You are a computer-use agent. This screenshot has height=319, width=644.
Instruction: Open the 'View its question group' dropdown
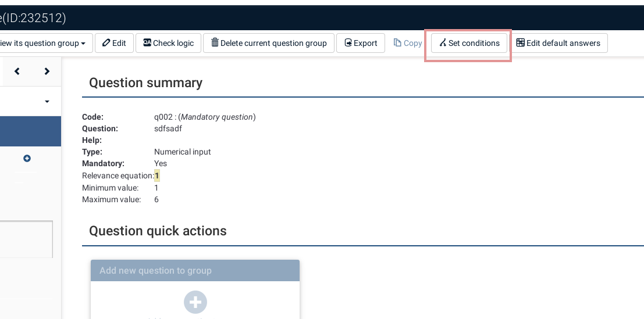pos(44,43)
